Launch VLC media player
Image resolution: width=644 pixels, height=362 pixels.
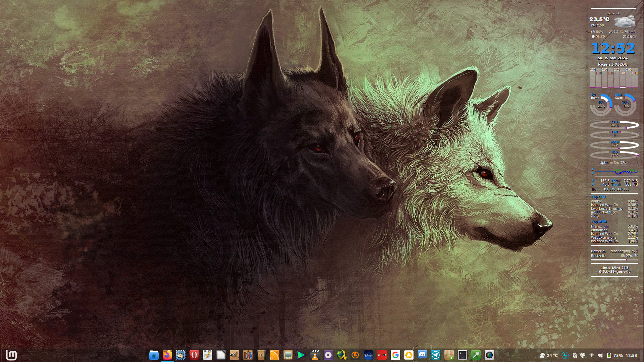315,355
